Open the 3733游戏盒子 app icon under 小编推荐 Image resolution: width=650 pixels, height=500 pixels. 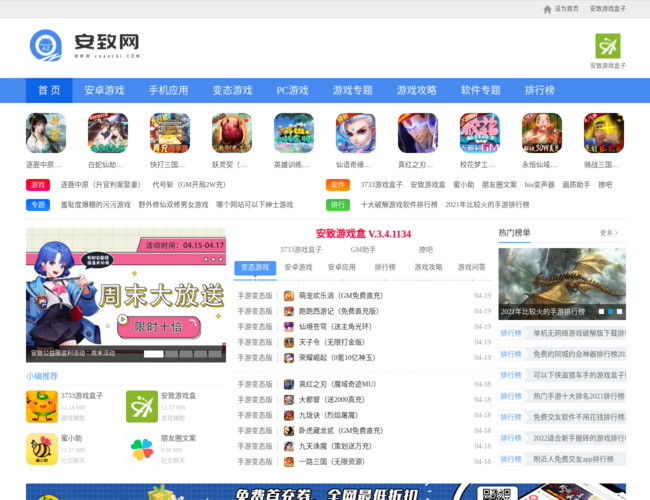42,406
